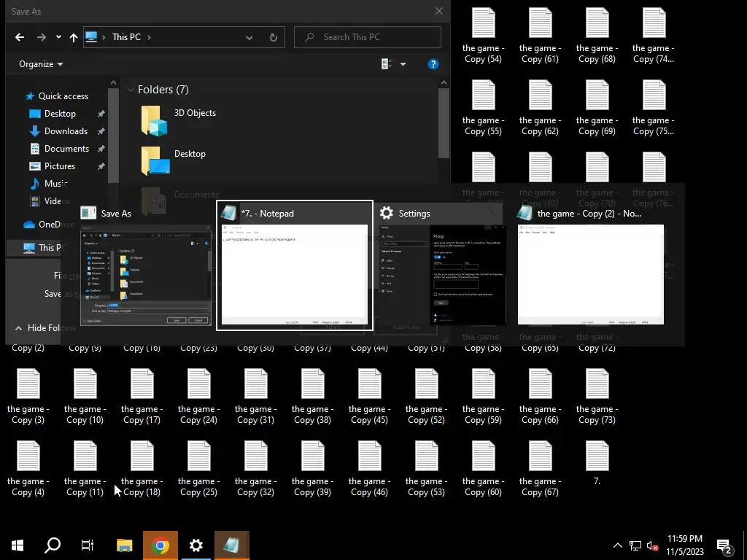
Task: Select file the game - Copy (54)
Action: [x=483, y=36]
